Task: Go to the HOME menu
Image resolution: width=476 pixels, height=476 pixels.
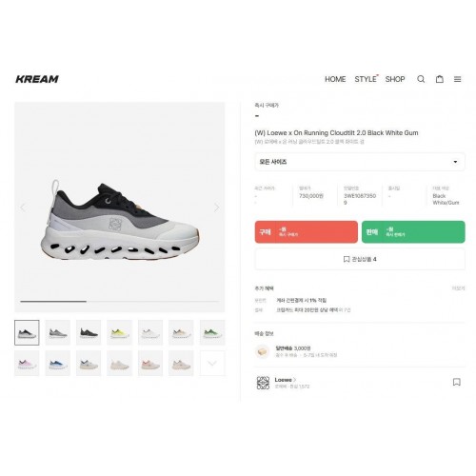Action: pyautogui.click(x=335, y=79)
